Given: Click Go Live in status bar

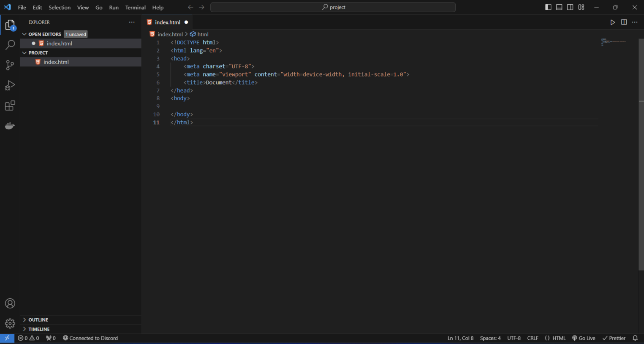Looking at the screenshot, I should 584,338.
